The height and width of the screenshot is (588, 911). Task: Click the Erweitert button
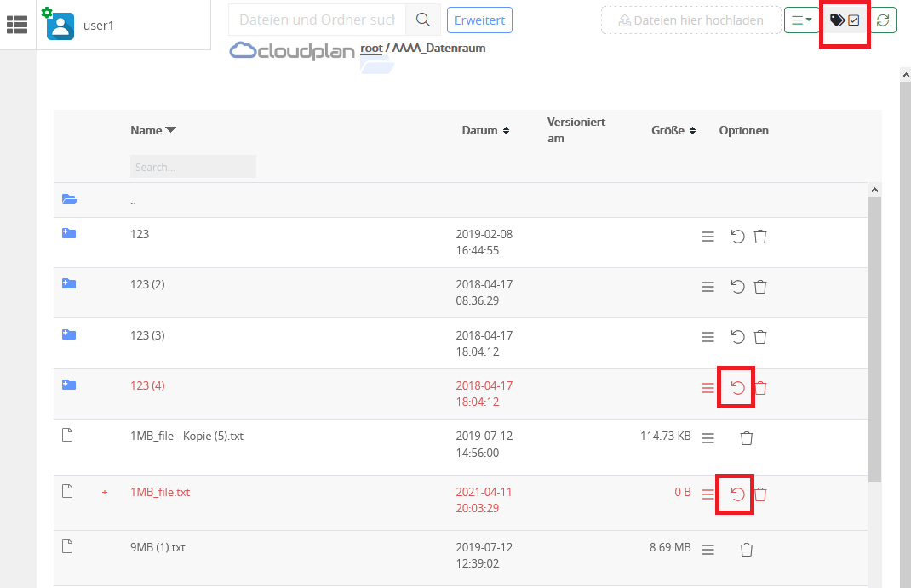478,20
